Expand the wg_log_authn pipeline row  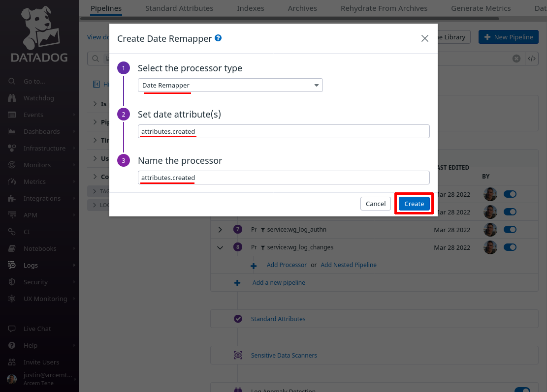[220, 230]
